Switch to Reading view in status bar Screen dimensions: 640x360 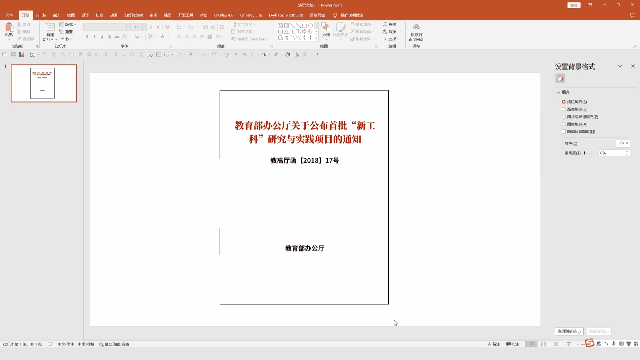click(x=556, y=344)
